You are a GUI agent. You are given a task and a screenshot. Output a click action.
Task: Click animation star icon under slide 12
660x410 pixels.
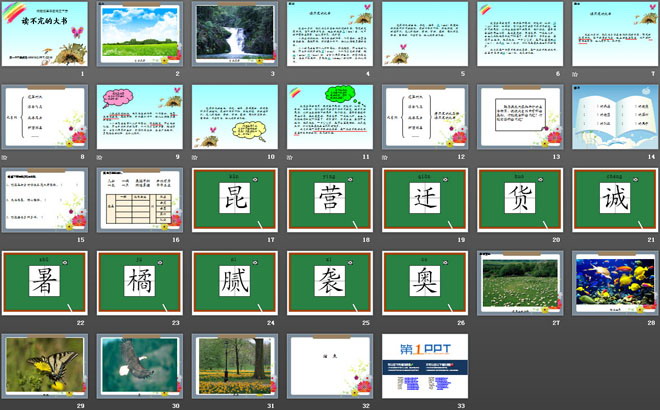(x=385, y=157)
